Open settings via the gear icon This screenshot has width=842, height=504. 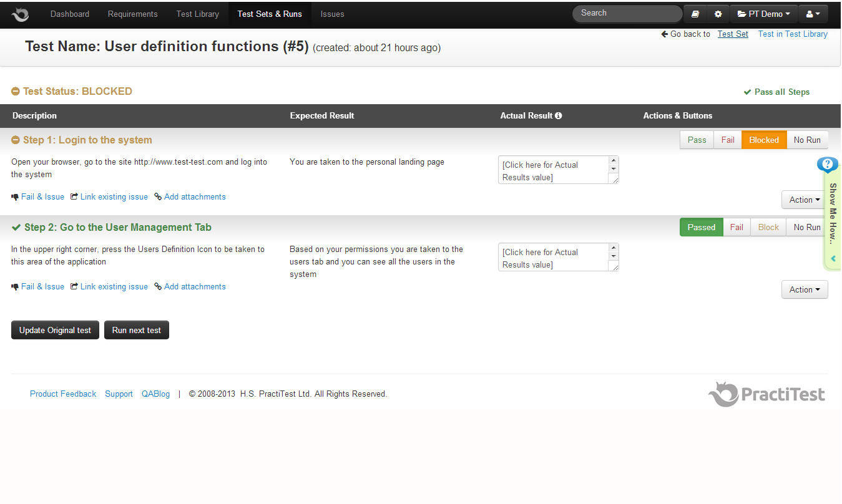point(718,14)
